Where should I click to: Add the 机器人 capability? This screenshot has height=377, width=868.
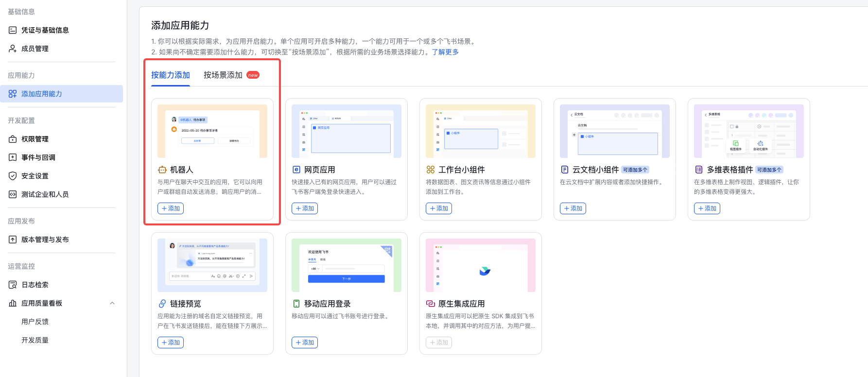(x=171, y=208)
